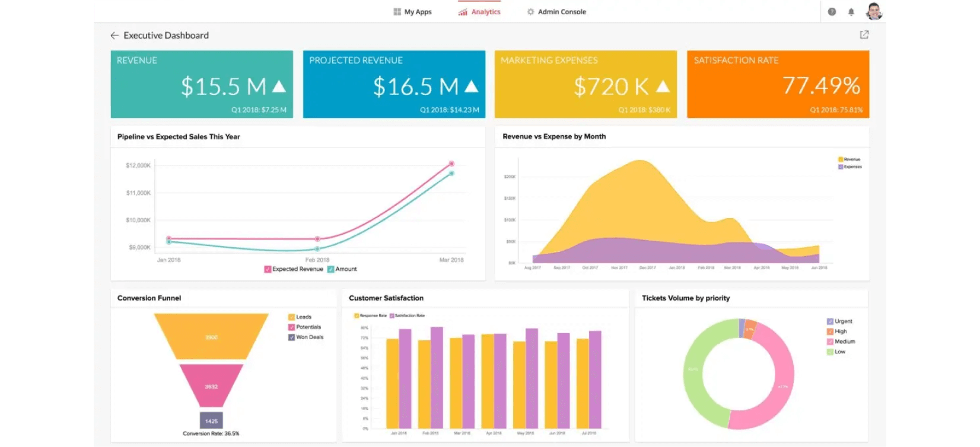Click the Customer Satisfaction title

tap(386, 298)
